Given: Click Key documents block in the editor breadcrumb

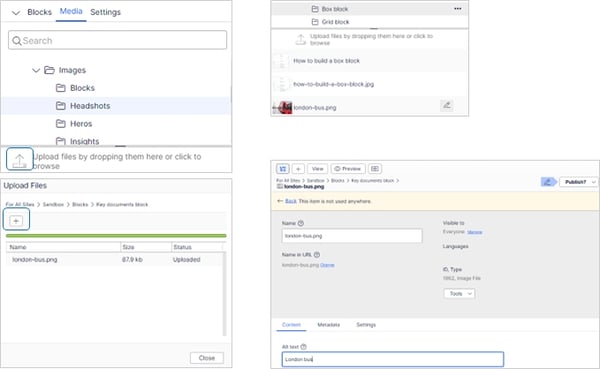Looking at the screenshot, I should point(372,180).
